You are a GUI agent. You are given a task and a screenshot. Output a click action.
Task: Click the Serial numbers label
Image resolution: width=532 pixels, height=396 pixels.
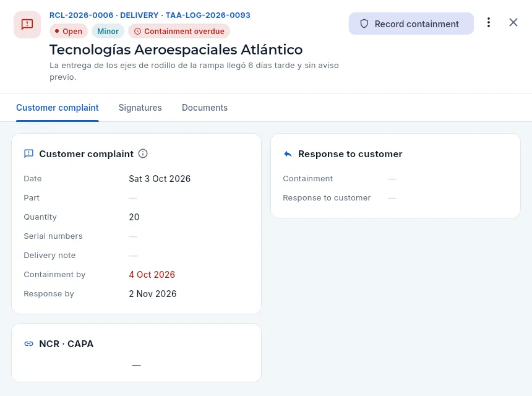point(53,236)
